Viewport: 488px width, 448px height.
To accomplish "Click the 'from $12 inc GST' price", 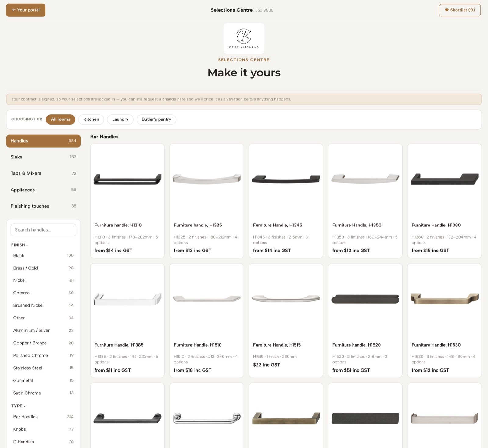I will click(x=430, y=370).
